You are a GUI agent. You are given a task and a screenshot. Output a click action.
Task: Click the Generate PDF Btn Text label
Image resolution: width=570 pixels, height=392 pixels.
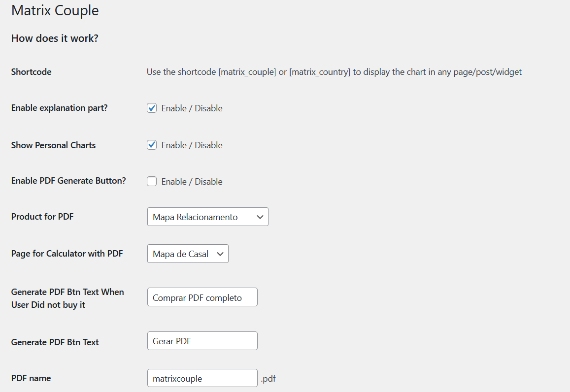(x=54, y=342)
